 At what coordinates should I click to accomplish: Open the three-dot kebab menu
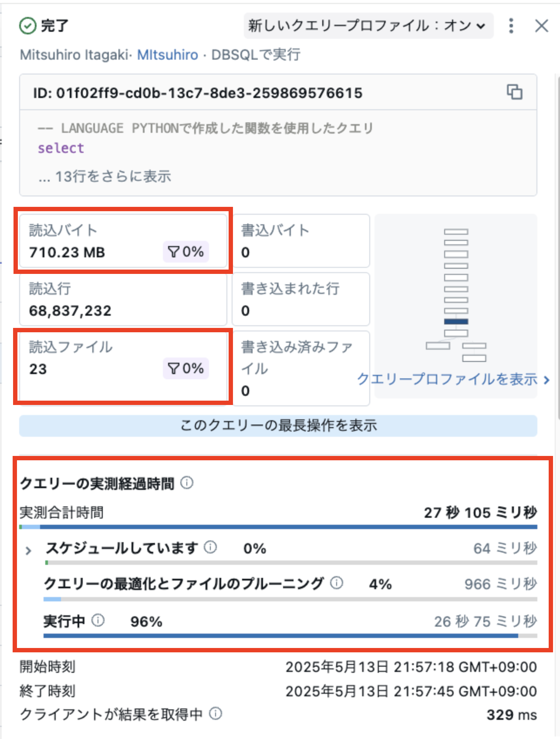pos(511,26)
